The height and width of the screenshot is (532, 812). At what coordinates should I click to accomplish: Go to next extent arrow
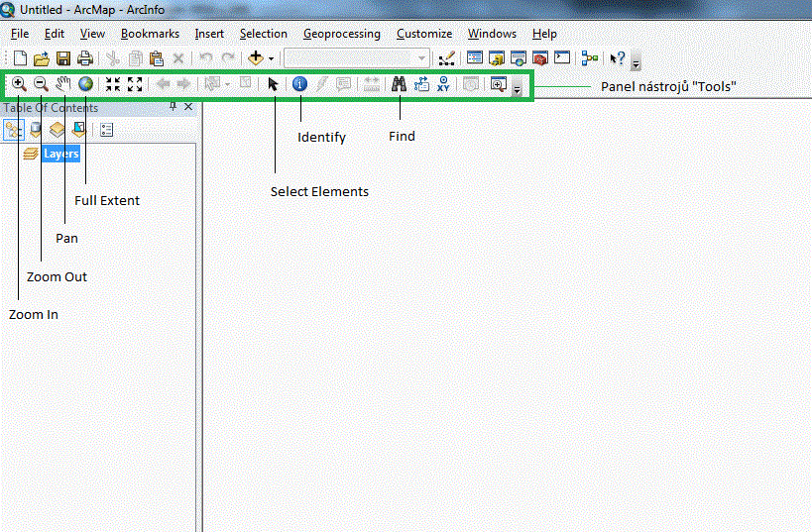click(x=183, y=84)
